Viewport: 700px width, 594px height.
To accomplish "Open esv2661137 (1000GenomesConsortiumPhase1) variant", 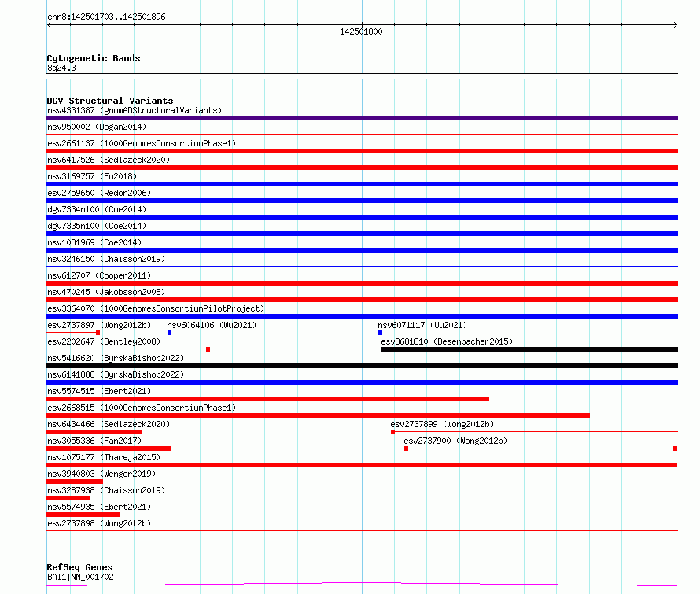I will (142, 143).
